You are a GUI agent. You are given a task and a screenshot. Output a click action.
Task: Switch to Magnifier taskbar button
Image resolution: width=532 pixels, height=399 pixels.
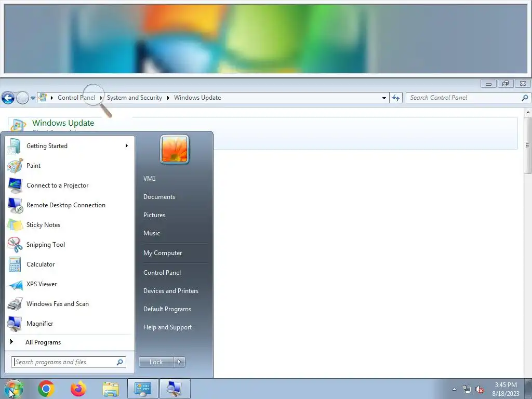pyautogui.click(x=175, y=389)
